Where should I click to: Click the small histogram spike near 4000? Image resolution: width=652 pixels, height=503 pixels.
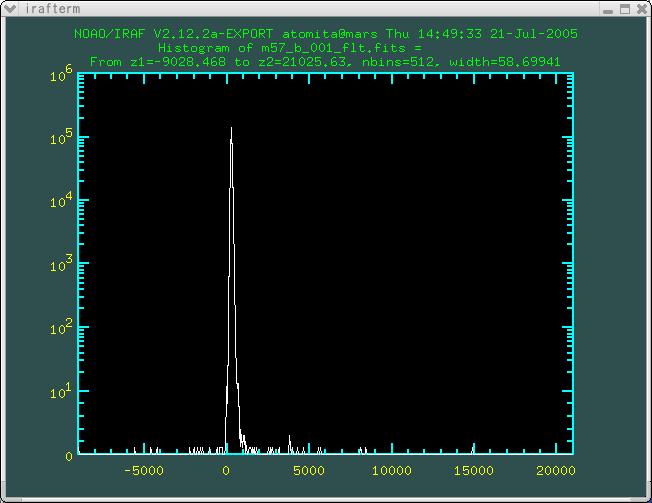click(289, 444)
